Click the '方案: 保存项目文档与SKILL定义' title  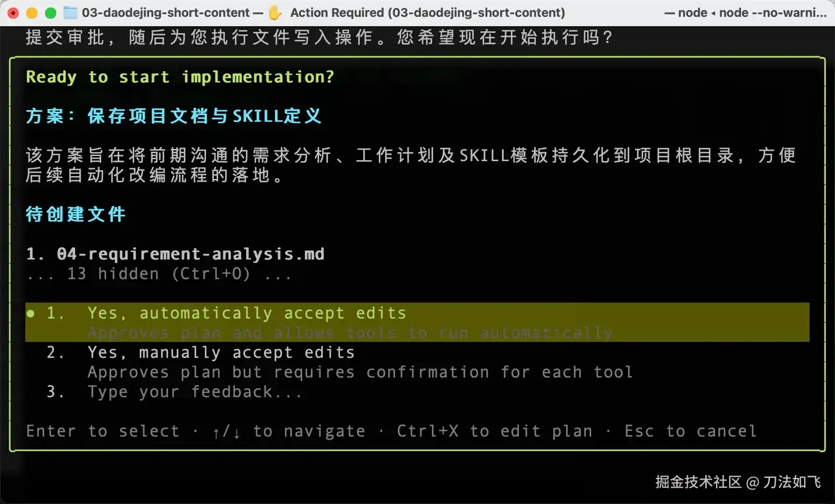click(x=173, y=116)
